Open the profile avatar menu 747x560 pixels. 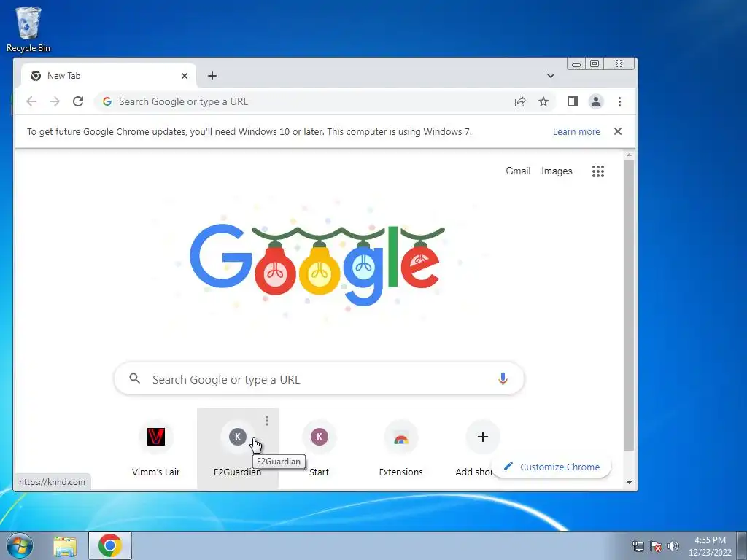596,101
